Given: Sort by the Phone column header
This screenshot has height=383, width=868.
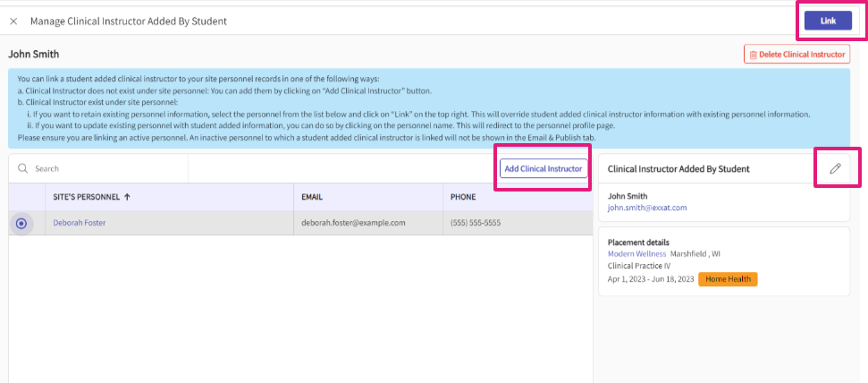Looking at the screenshot, I should pyautogui.click(x=463, y=197).
